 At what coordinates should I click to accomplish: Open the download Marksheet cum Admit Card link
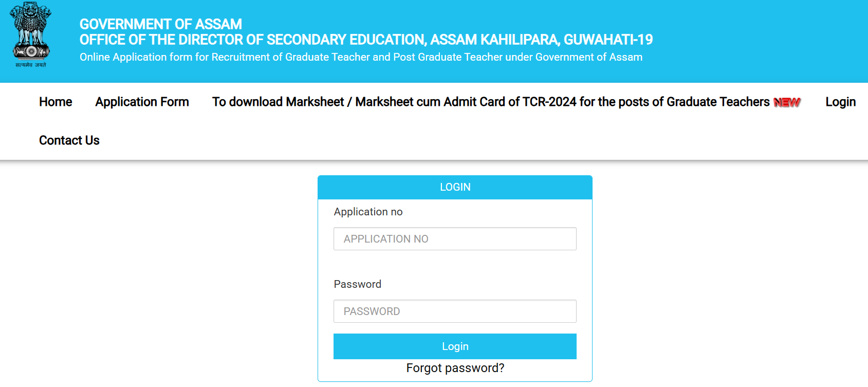click(x=490, y=102)
